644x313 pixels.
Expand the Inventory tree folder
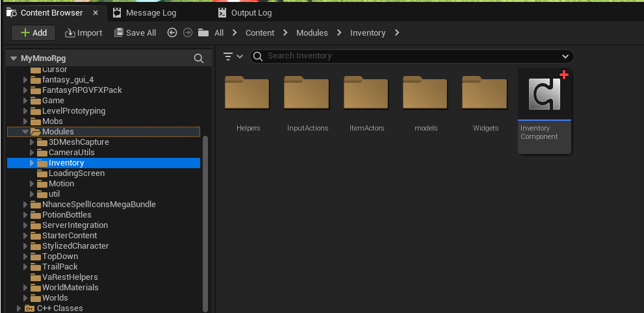32,163
